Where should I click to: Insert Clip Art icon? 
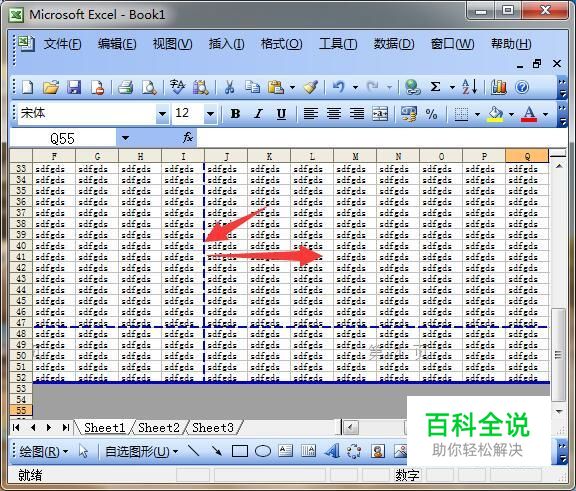pyautogui.click(x=378, y=451)
